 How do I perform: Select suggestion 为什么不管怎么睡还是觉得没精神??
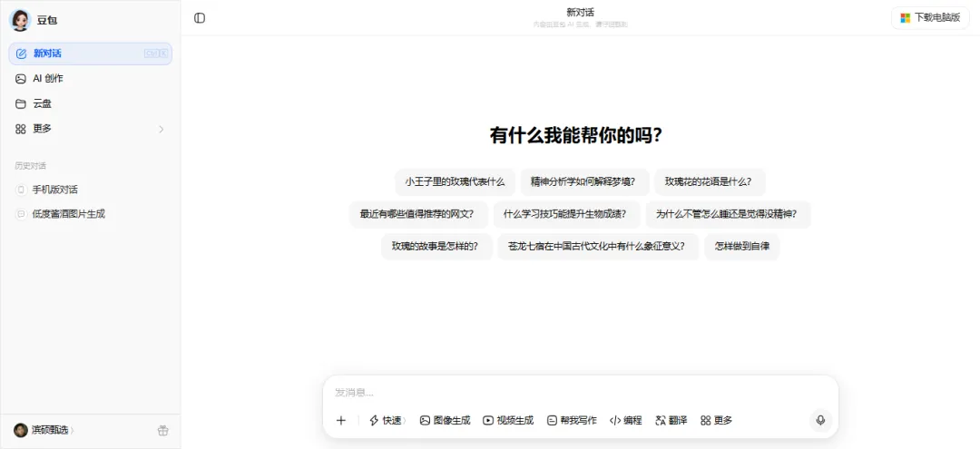pos(728,214)
